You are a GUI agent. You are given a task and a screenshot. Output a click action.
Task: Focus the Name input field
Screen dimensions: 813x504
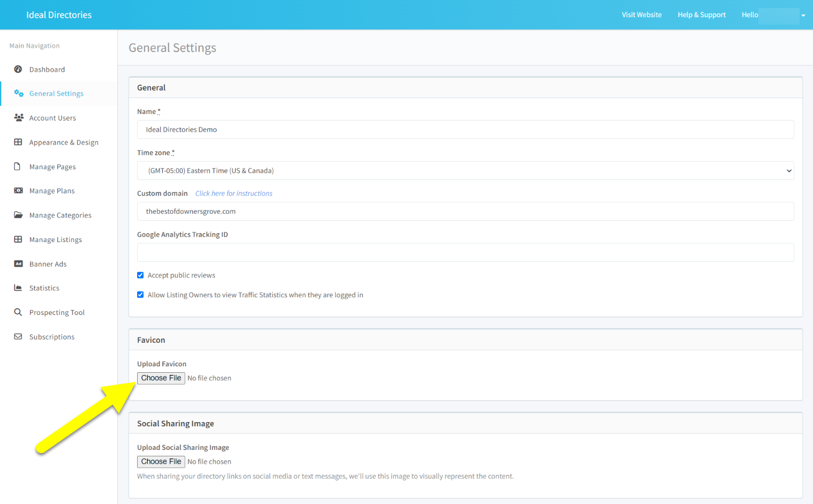[465, 130]
